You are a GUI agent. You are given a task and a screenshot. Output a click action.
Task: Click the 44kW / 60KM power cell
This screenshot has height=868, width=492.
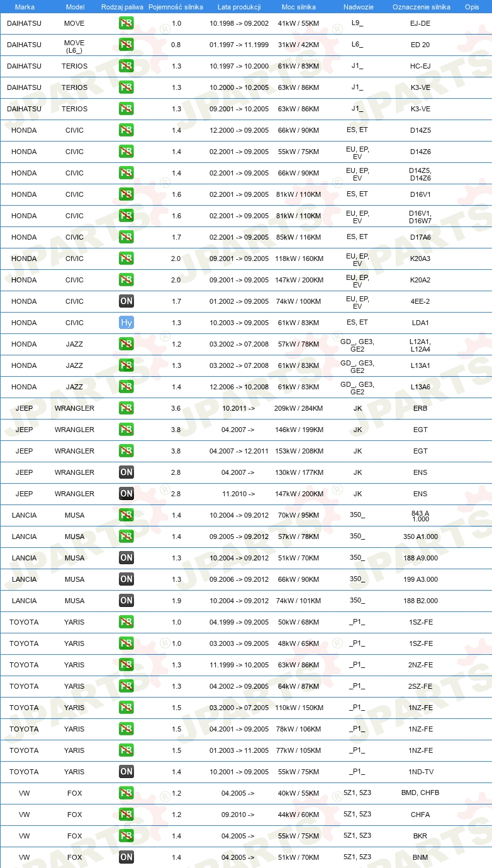point(299,815)
